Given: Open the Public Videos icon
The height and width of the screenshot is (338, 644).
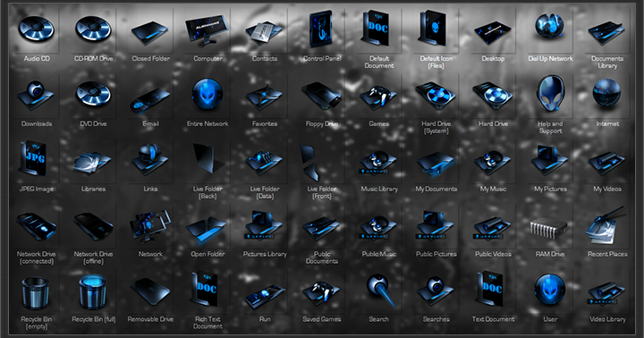Looking at the screenshot, I should (492, 228).
